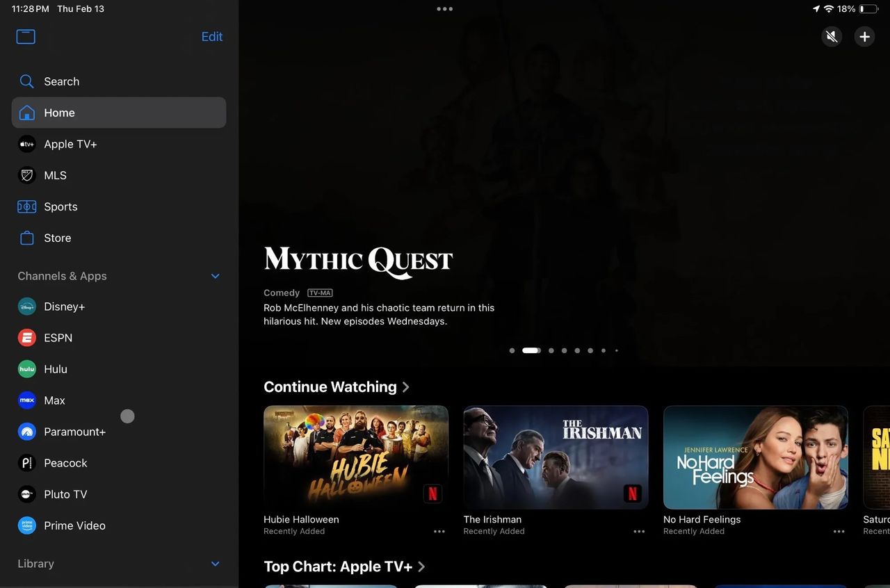This screenshot has height=588, width=890.
Task: Unmute the featured video preview
Action: point(832,36)
